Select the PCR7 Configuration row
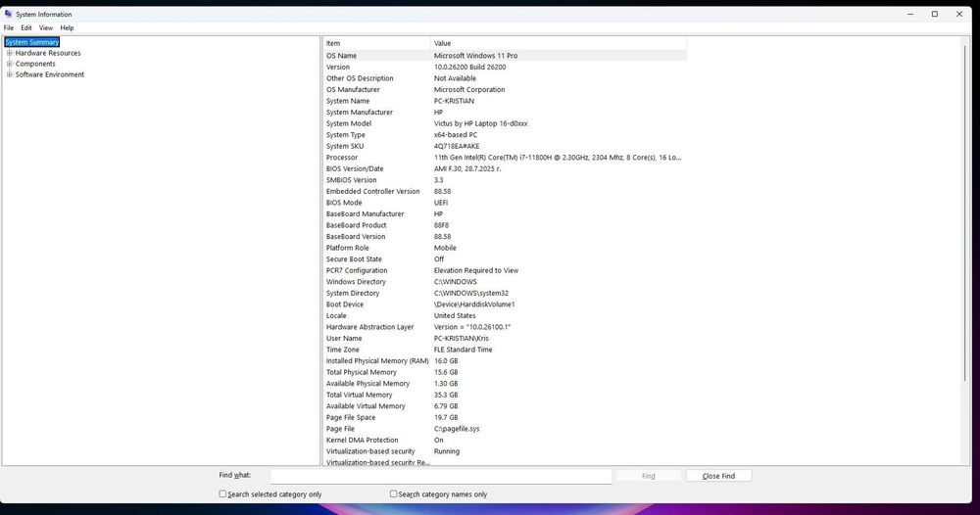Image resolution: width=980 pixels, height=515 pixels. 505,270
